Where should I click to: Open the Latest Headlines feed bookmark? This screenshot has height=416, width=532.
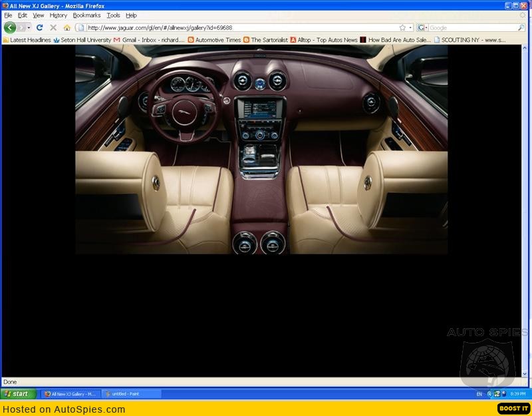[x=27, y=40]
